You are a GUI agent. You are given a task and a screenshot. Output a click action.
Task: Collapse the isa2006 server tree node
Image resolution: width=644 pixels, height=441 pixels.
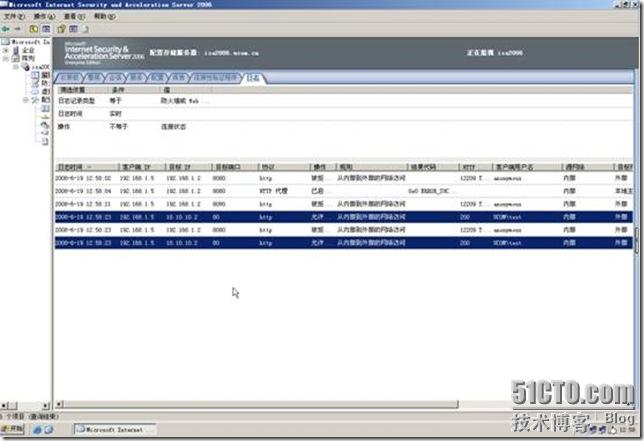[16, 67]
